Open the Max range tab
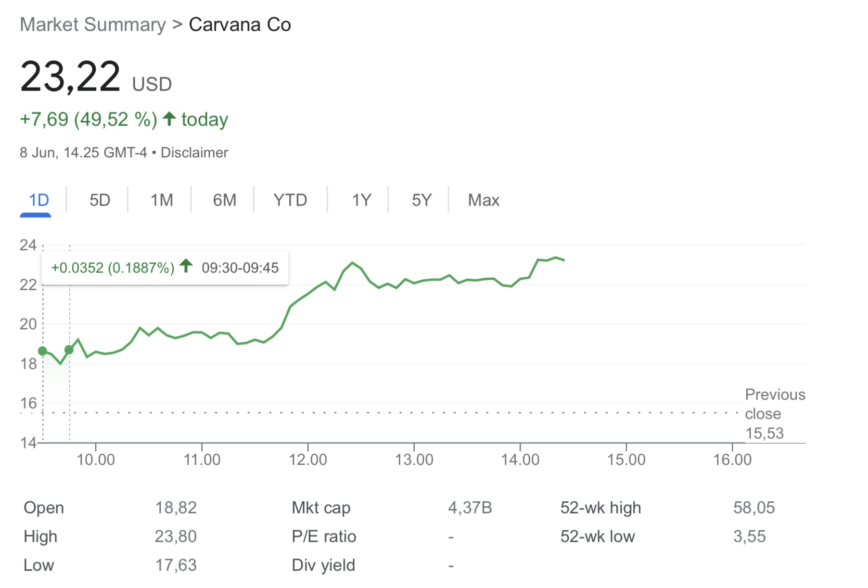The width and height of the screenshot is (868, 588). point(484,200)
